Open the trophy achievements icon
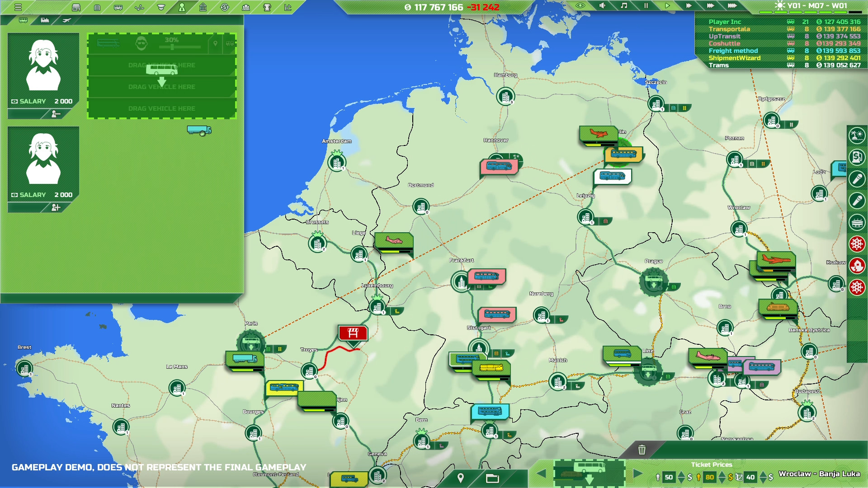Viewport: 868px width, 488px height. click(x=267, y=7)
